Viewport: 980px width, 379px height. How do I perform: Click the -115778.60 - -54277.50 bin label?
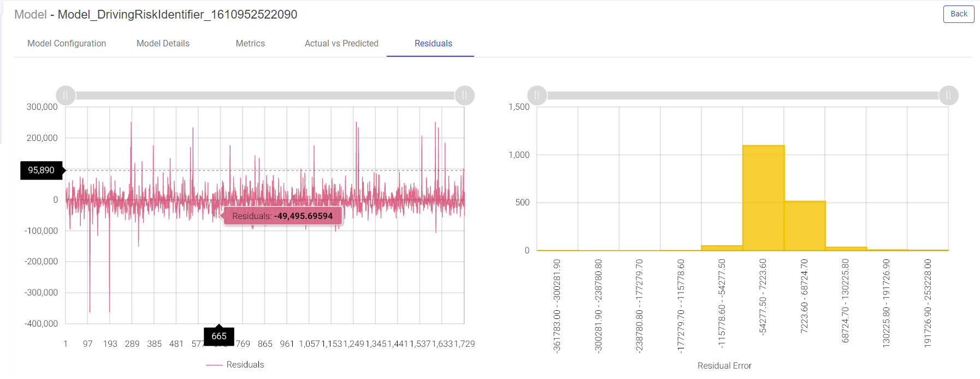(722, 304)
